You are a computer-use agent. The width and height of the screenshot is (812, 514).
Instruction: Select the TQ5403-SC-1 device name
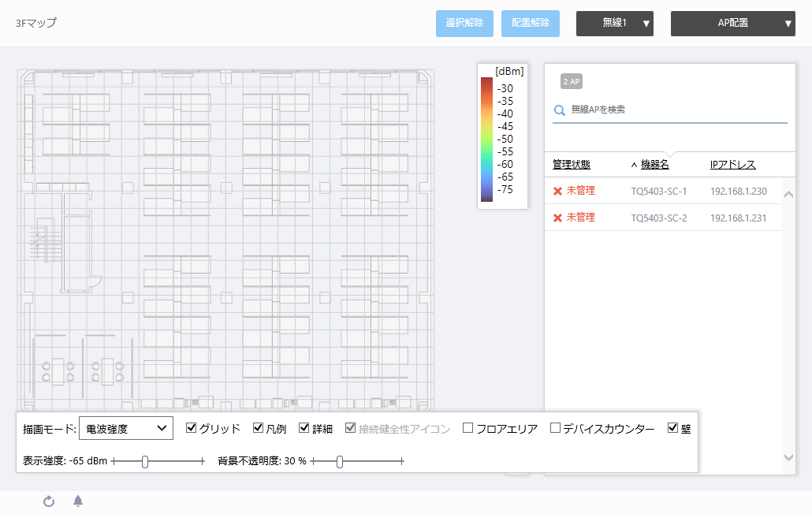[659, 191]
